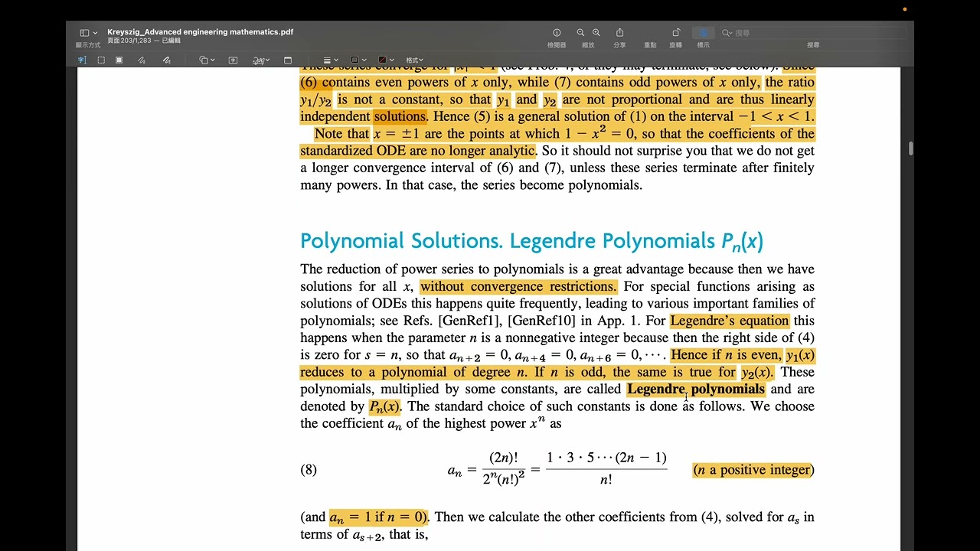Zoom out of the PDF page
Screen dimensions: 980x551
(x=580, y=33)
